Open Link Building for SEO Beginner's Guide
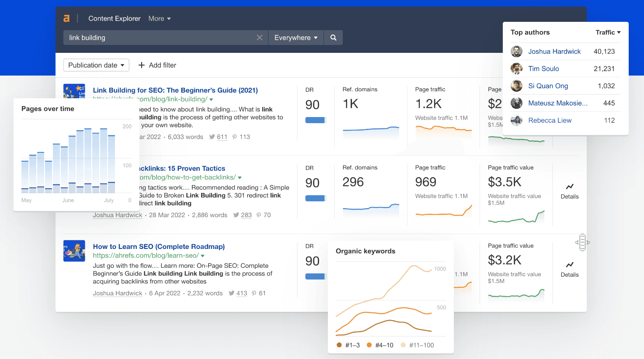644x359 pixels. (175, 90)
